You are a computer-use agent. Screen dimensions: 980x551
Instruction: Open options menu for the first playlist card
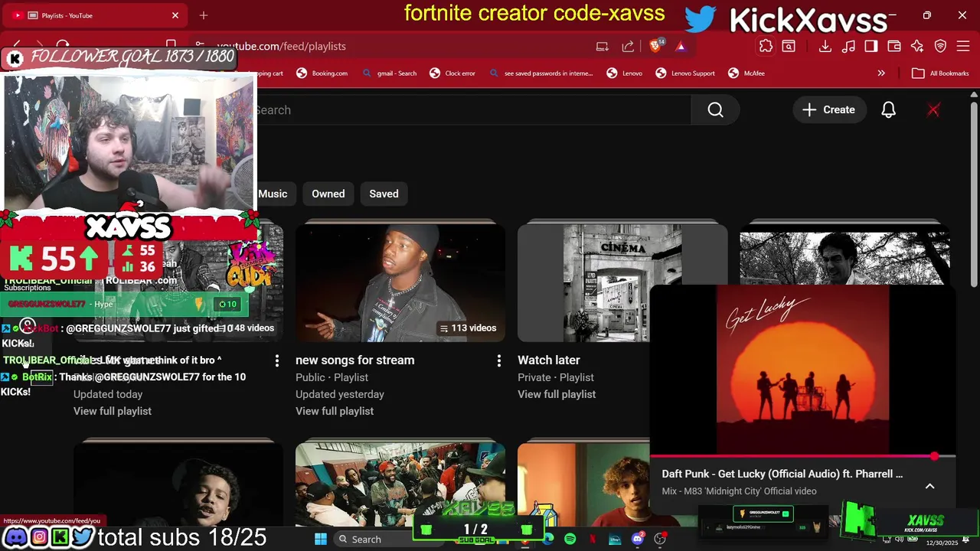276,360
